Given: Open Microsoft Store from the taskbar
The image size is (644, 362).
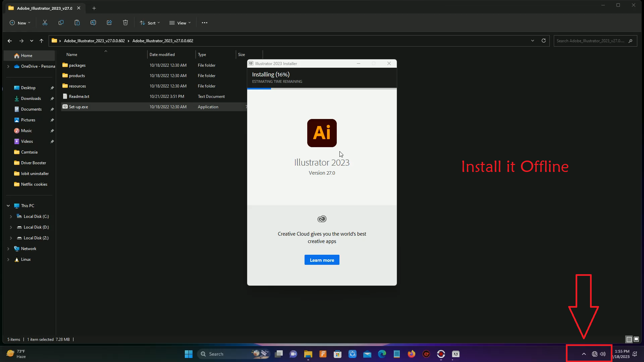Looking at the screenshot, I should [338, 354].
